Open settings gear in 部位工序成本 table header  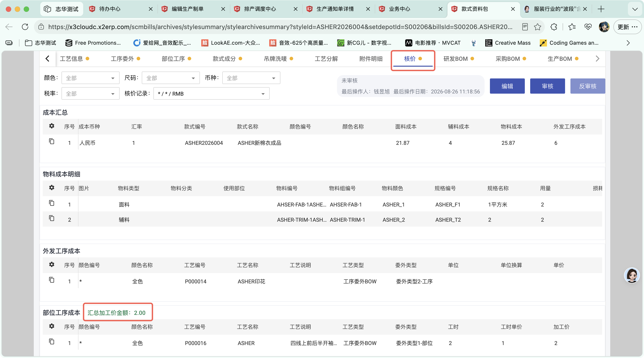click(x=51, y=326)
